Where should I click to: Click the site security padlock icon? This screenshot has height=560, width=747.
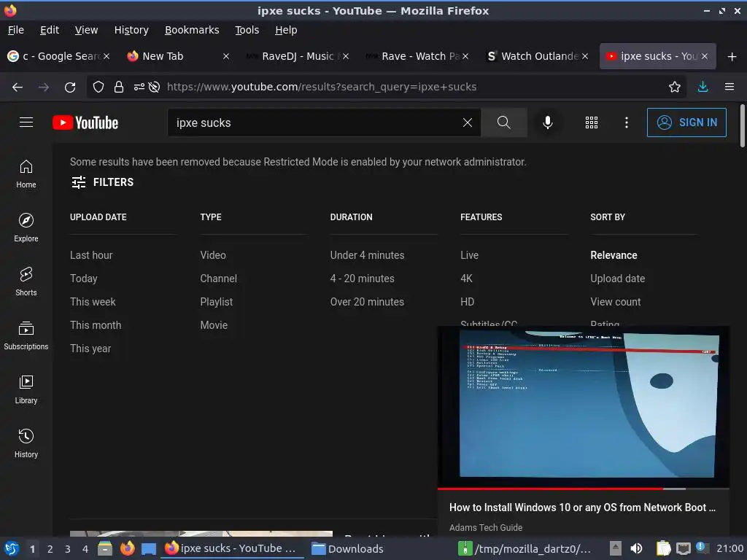(119, 87)
